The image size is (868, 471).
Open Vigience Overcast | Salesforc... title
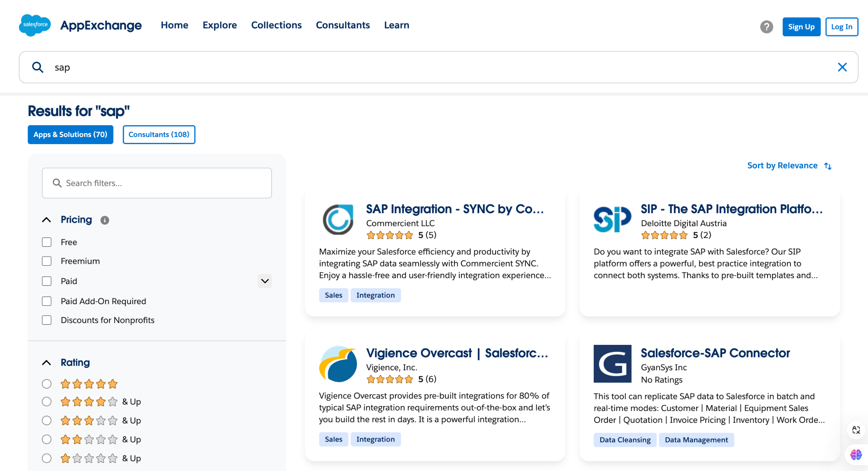click(x=457, y=353)
